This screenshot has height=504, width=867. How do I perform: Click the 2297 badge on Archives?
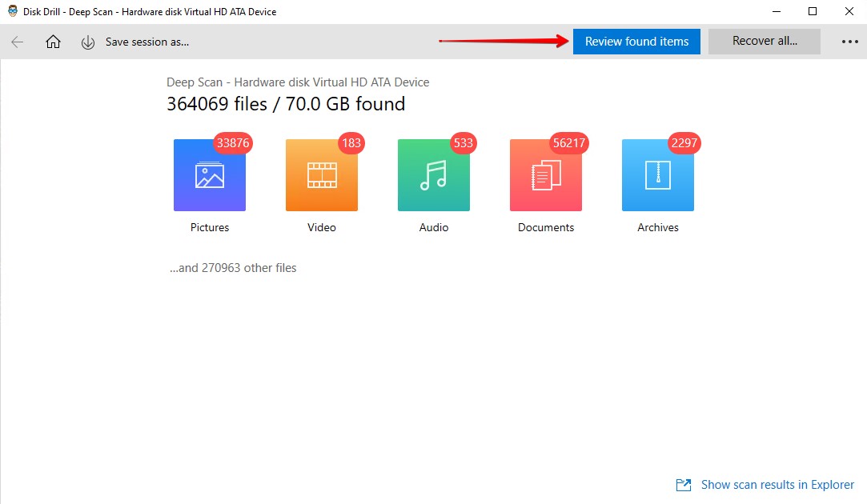coord(684,143)
